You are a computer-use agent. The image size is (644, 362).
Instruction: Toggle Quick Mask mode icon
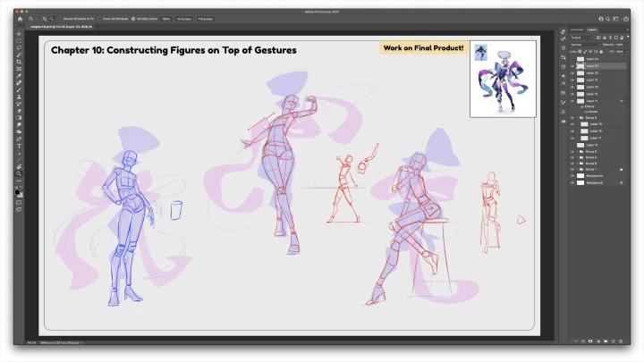(x=19, y=202)
